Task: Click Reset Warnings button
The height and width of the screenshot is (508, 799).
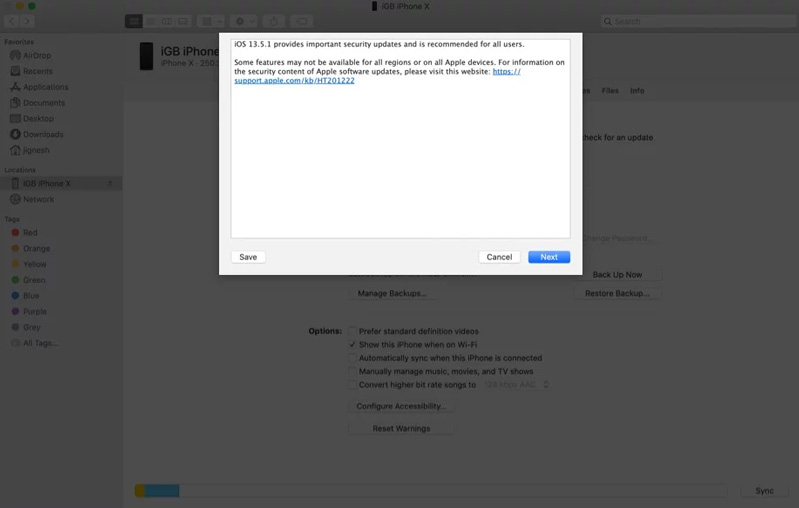Action: click(x=401, y=429)
